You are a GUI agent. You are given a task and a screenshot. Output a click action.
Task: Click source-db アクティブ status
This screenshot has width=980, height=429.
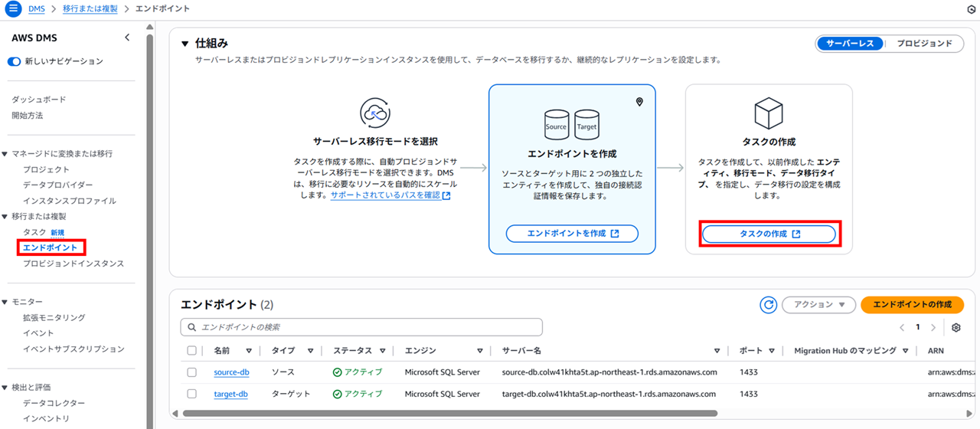click(358, 372)
